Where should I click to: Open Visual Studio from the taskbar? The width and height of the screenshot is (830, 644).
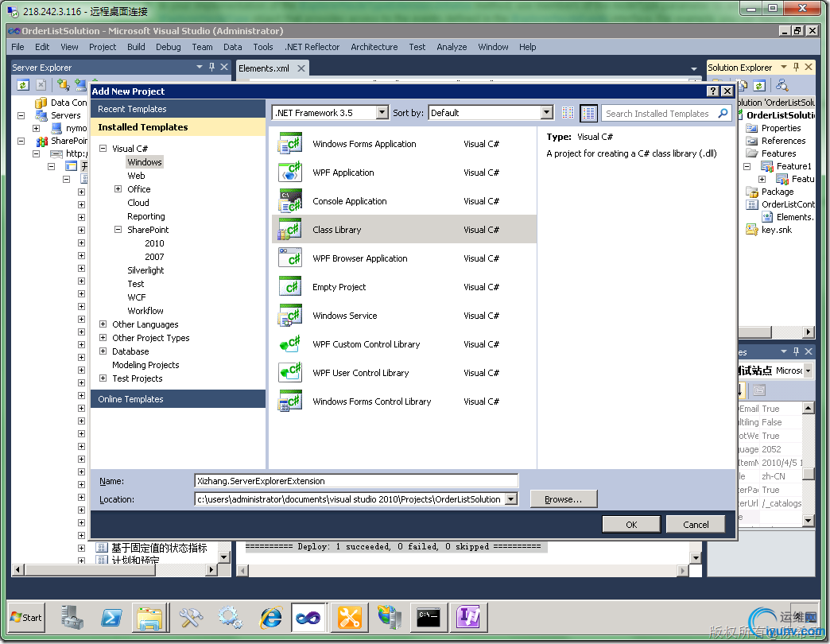click(308, 618)
